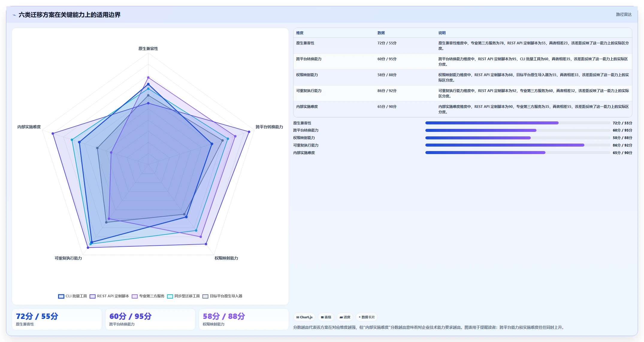Select the 原生兼容性 table row label
Image resolution: width=644 pixels, height=342 pixels.
[x=305, y=43]
